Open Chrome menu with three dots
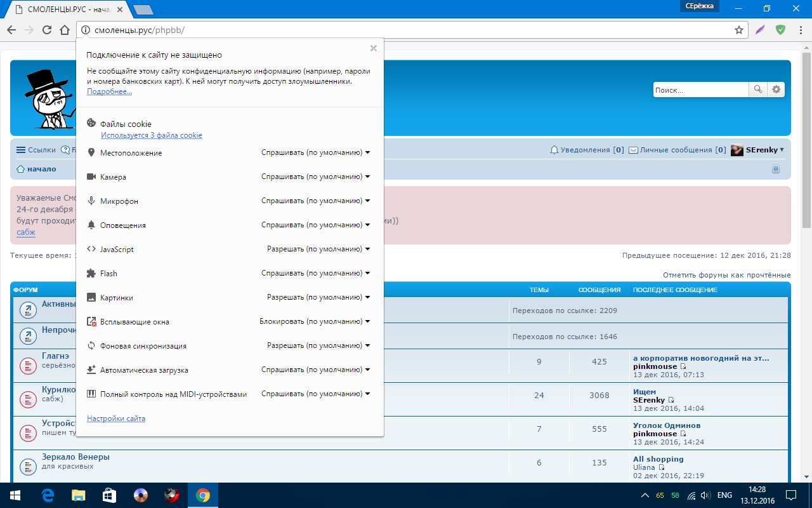812x508 pixels. tap(801, 30)
